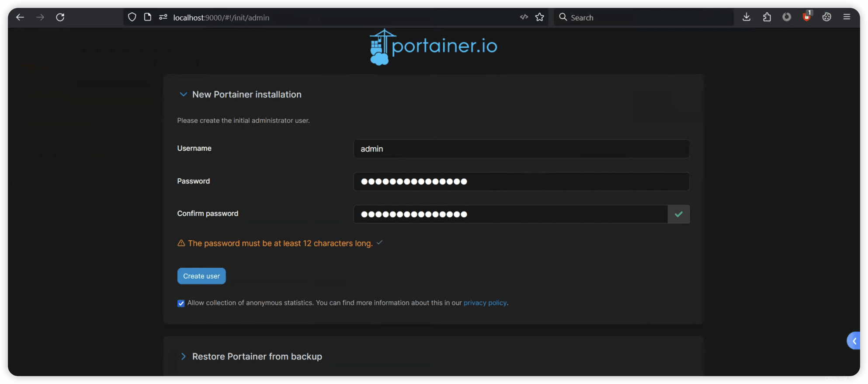Click the small check after password rule
The width and height of the screenshot is (868, 384).
379,242
